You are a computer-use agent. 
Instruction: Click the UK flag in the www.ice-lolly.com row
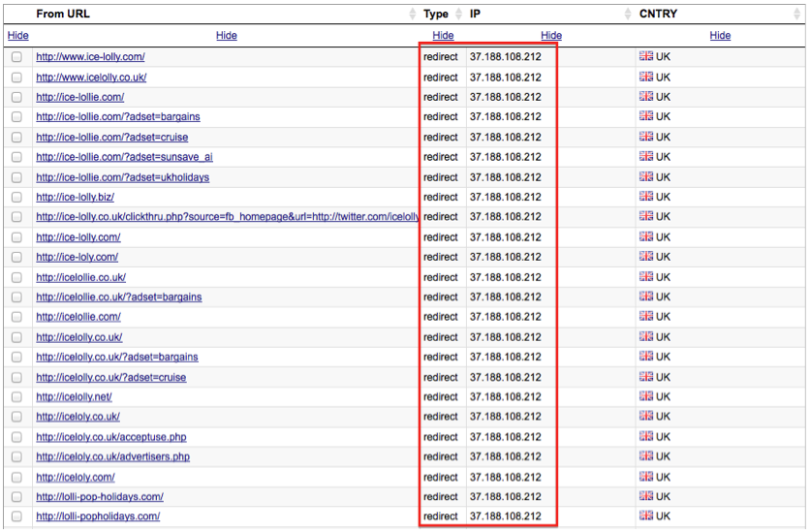pos(646,56)
